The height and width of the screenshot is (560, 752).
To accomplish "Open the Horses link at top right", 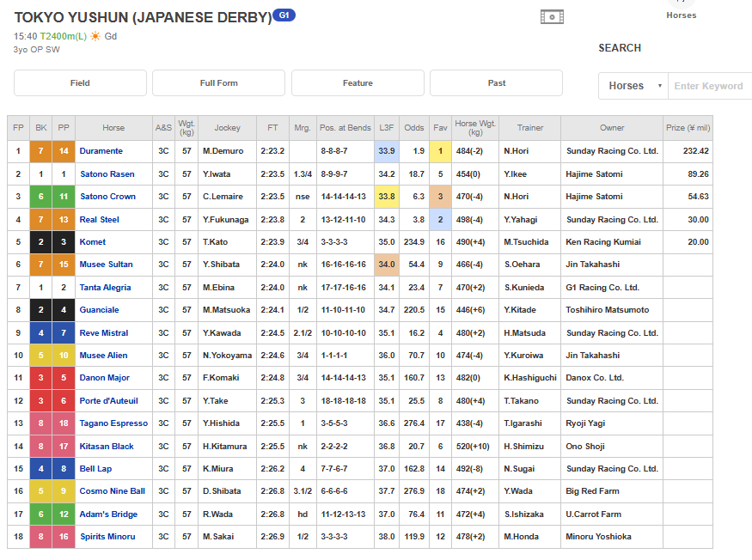I will [x=681, y=15].
